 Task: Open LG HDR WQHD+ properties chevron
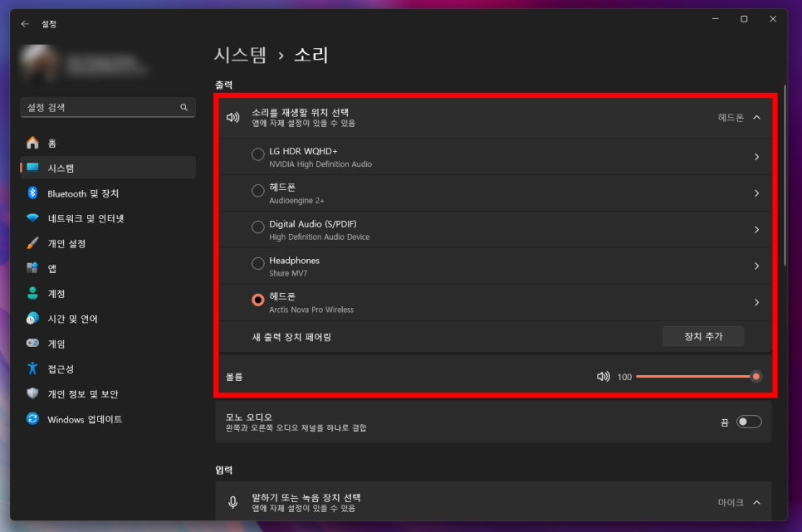tap(757, 157)
